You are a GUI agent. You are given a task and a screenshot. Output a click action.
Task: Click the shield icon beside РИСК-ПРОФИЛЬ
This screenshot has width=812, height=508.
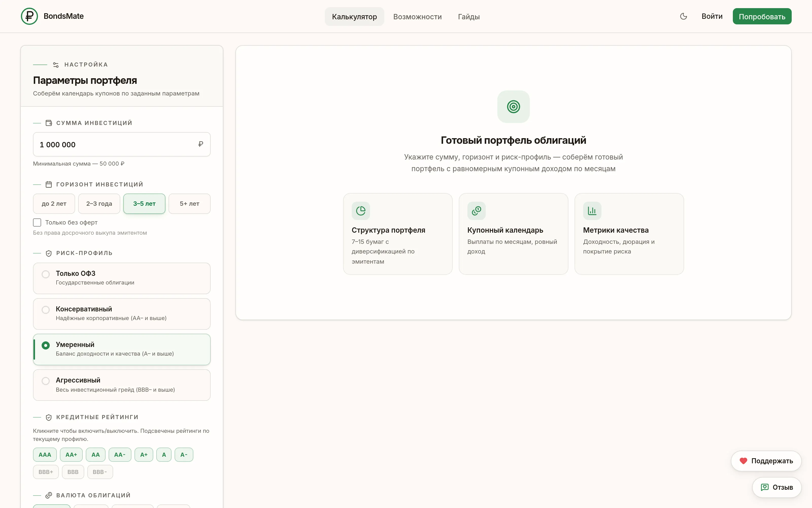click(49, 253)
